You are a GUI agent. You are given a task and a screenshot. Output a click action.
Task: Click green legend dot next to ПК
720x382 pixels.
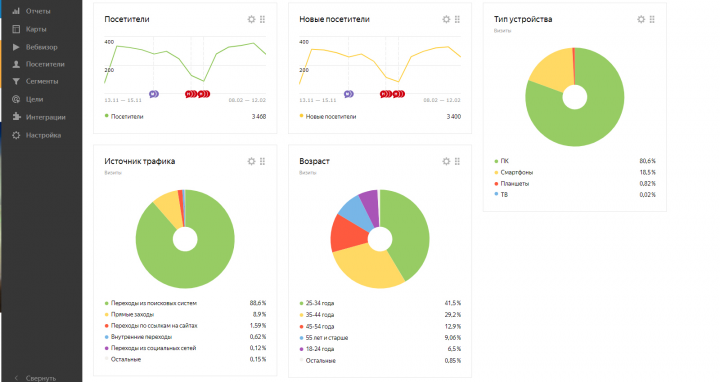coord(496,161)
